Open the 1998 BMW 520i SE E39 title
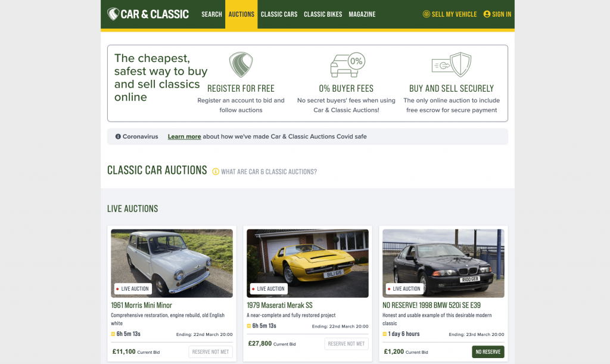Viewport: 610px width, 364px height. pyautogui.click(x=431, y=305)
